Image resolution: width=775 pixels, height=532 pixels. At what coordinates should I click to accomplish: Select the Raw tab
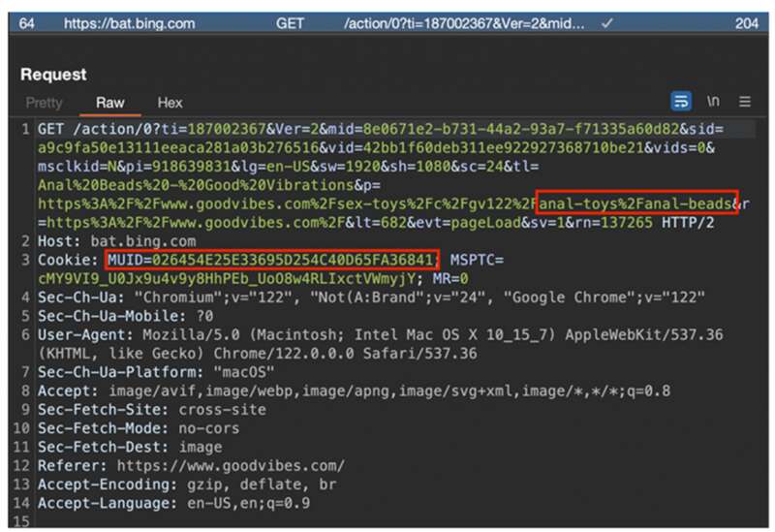(110, 102)
